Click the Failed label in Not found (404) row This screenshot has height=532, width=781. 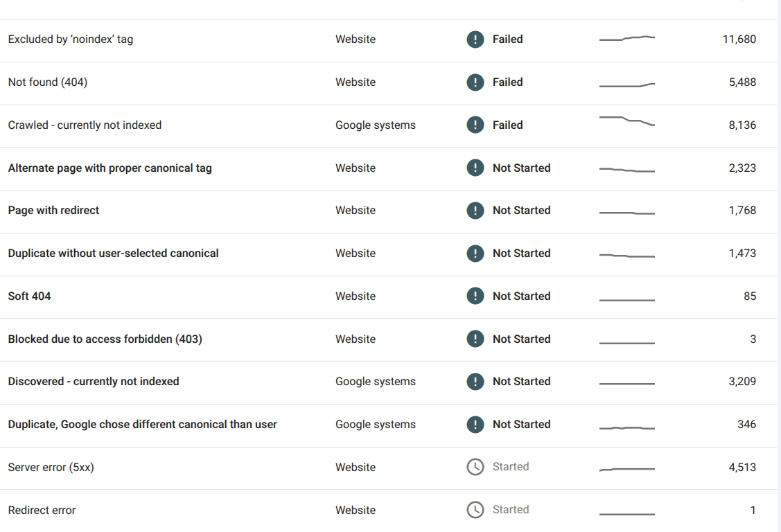tap(507, 82)
